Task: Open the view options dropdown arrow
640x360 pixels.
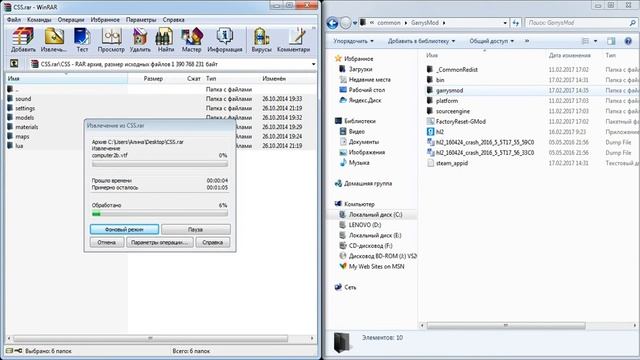Action: [x=595, y=41]
